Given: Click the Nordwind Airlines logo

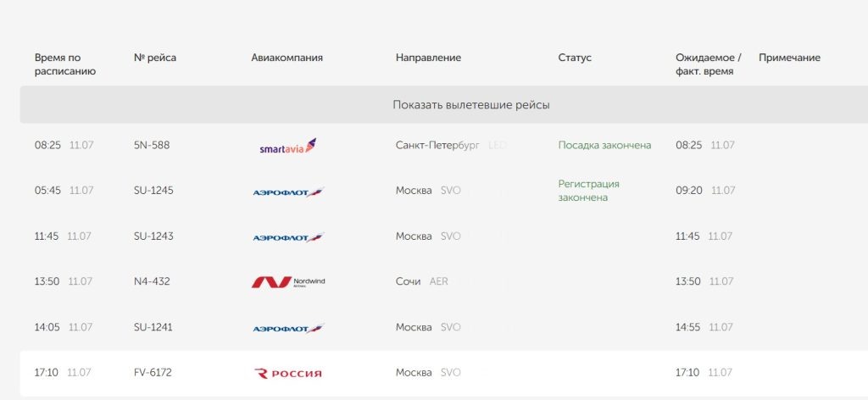Looking at the screenshot, I should point(288,282).
